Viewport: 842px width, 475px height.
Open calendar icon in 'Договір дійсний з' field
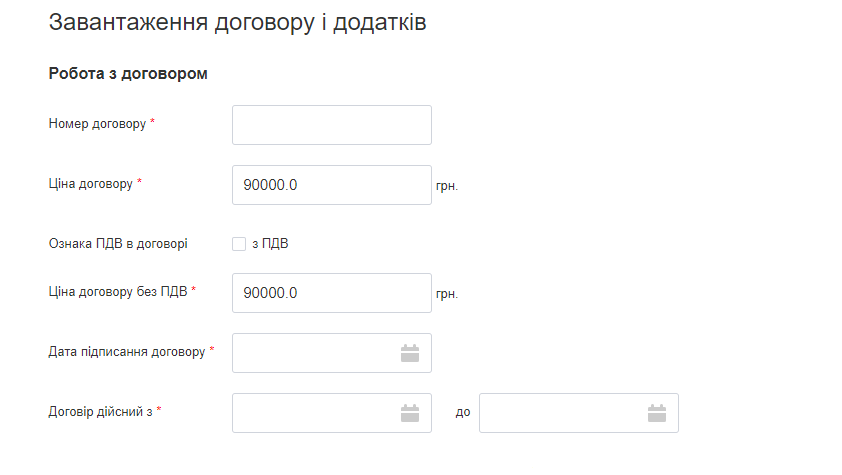[409, 413]
